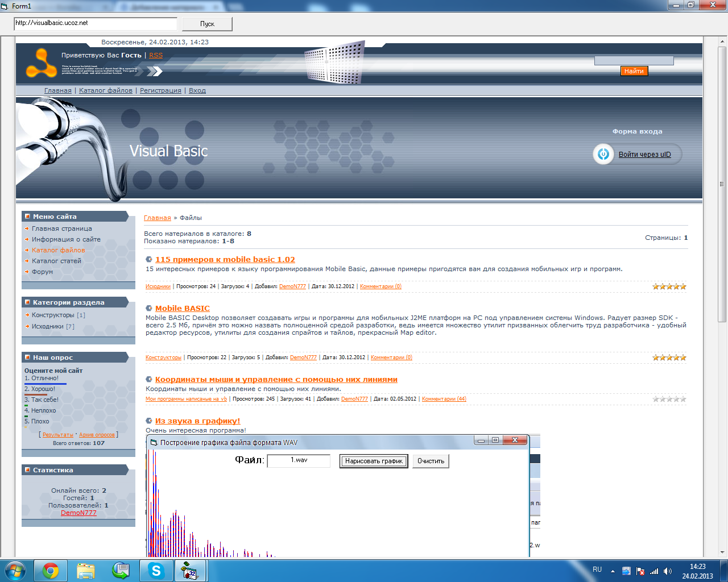The image size is (728, 582).
Task: Click icon beside Mobile BASIC title
Action: point(149,309)
